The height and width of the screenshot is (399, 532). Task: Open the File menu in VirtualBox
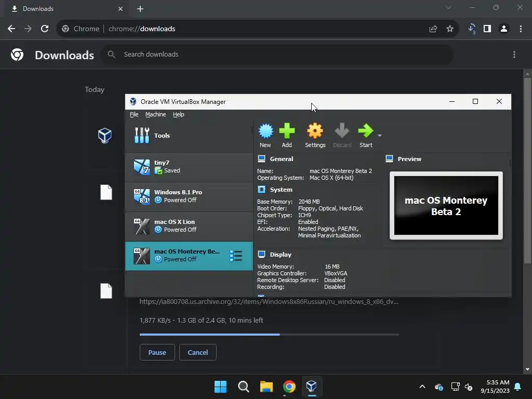(134, 114)
